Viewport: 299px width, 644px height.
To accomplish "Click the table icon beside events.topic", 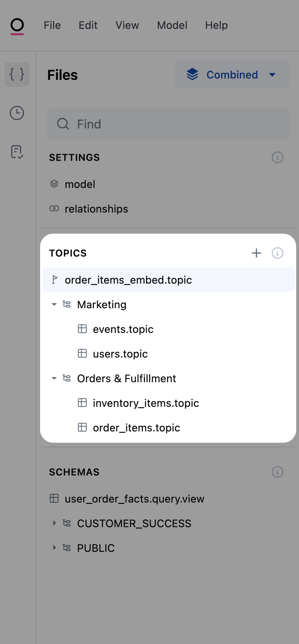I will click(82, 329).
